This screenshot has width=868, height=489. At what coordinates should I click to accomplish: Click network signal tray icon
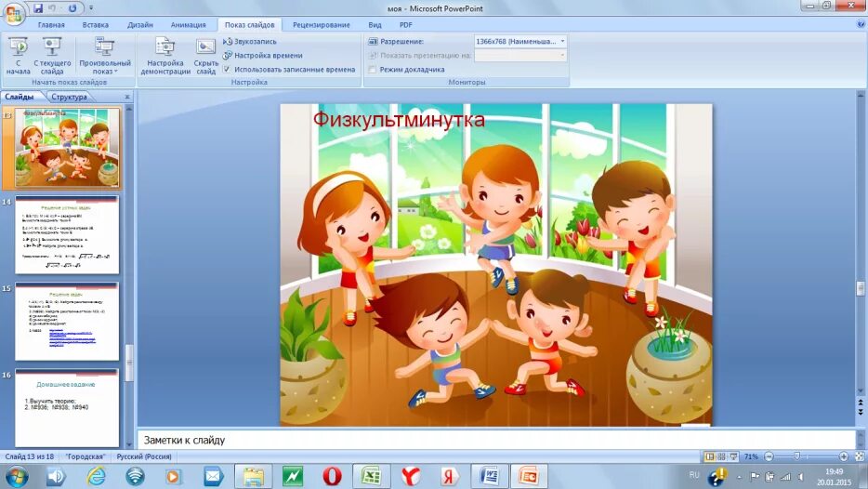point(785,476)
